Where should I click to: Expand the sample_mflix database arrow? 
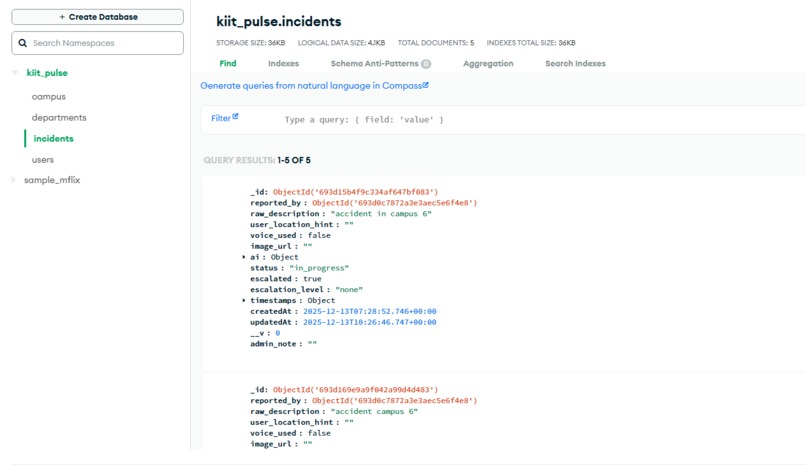pyautogui.click(x=14, y=180)
